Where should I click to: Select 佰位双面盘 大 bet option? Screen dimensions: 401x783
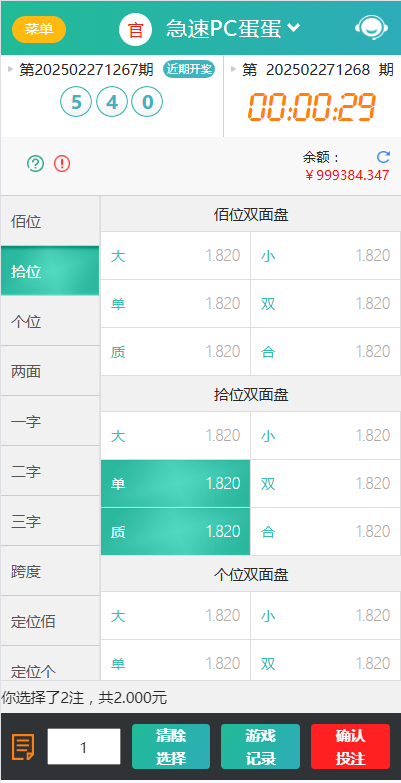(175, 256)
